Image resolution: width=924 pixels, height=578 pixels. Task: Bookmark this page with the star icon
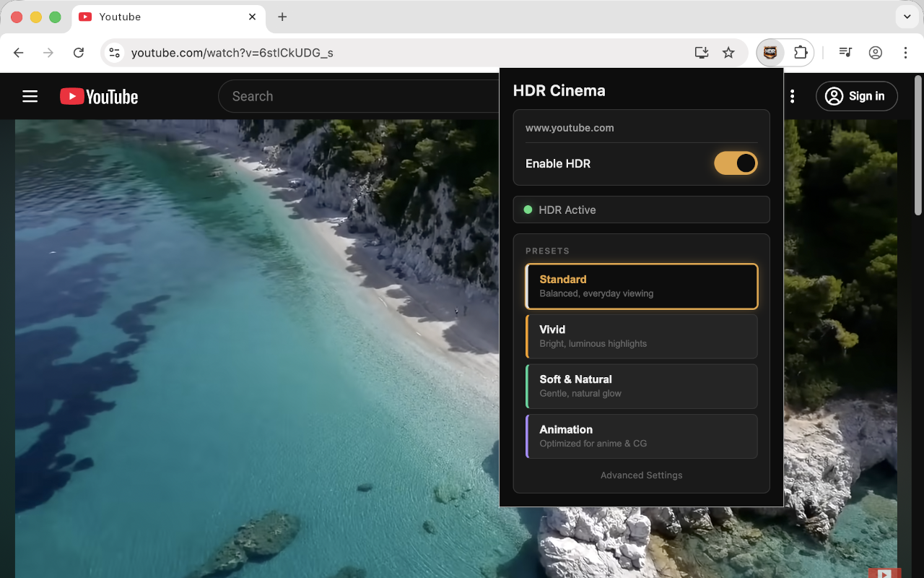tap(728, 53)
